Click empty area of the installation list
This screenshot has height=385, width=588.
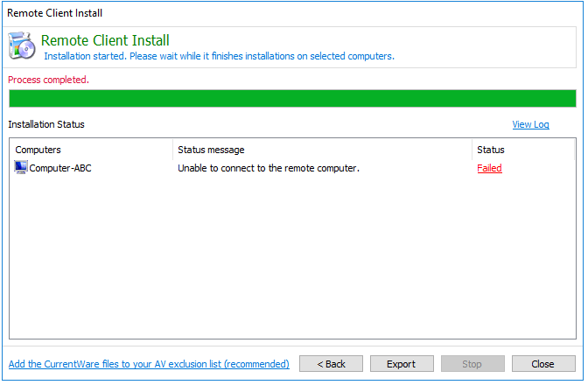[x=292, y=262]
